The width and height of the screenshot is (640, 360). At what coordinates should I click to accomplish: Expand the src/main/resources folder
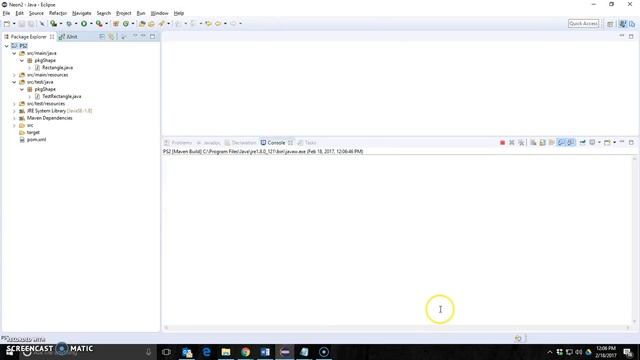pyautogui.click(x=14, y=75)
